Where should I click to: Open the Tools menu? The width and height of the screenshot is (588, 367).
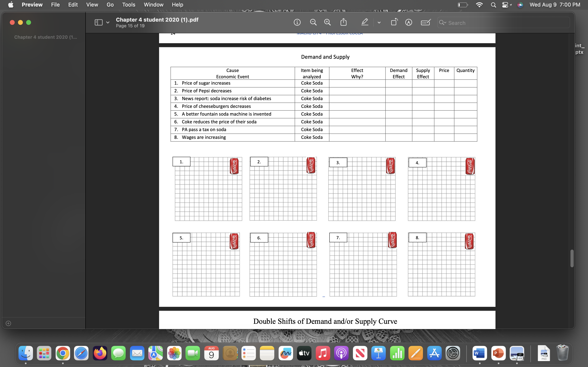[129, 5]
